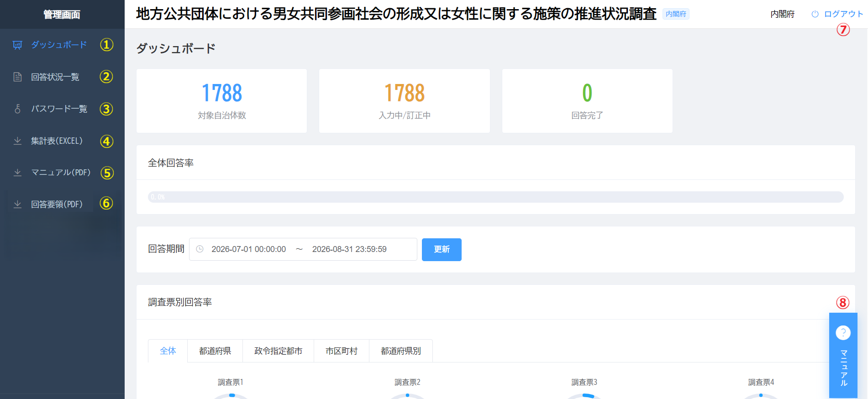868x399 pixels.
Task: Open the 回答状況一覧 menu item
Action: pos(62,77)
